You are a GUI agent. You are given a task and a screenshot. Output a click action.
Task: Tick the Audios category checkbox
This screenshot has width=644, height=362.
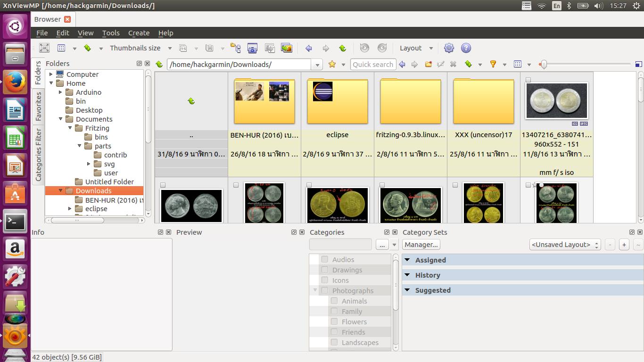coord(325,259)
